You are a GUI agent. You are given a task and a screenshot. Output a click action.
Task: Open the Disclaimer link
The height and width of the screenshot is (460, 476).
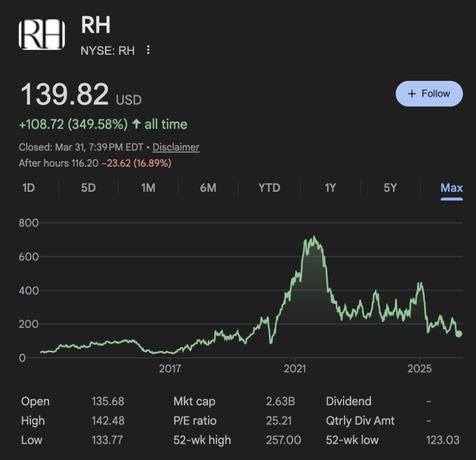click(x=176, y=147)
